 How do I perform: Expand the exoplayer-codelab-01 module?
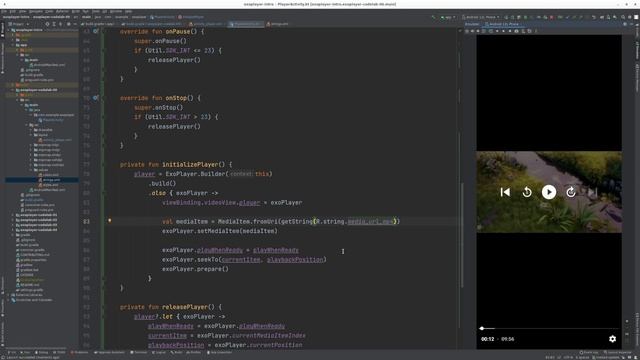(13, 215)
